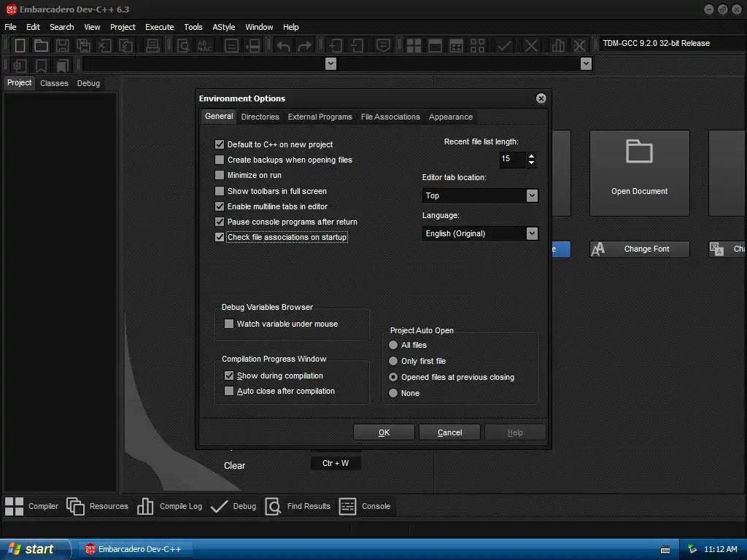Click the stacked bookmarks icon in second toolbar row

(x=62, y=65)
